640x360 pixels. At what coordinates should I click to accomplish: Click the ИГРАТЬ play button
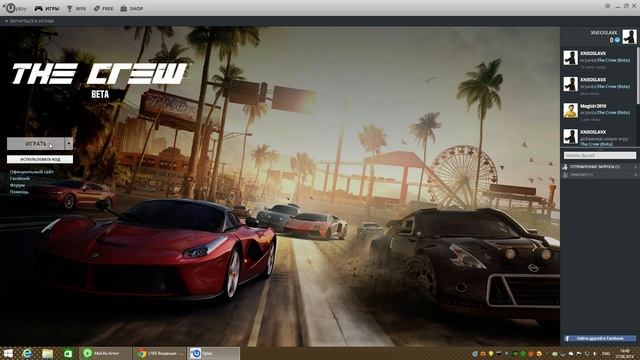coord(36,144)
